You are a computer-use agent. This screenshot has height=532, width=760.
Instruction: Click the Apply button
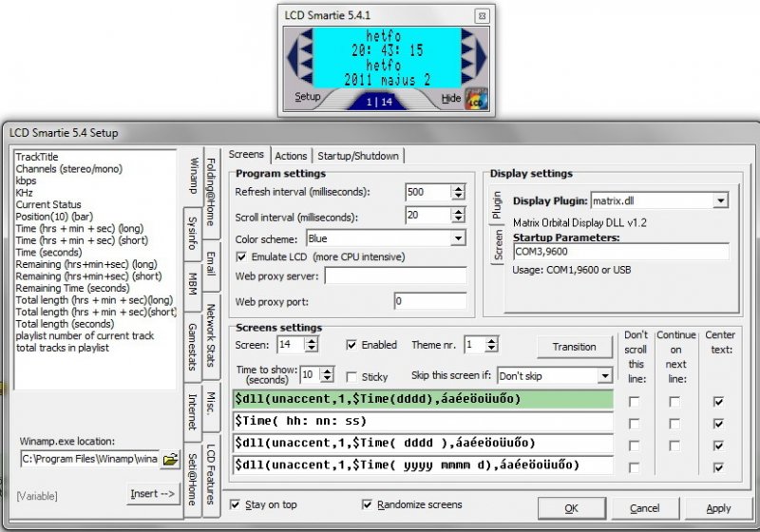pyautogui.click(x=718, y=508)
